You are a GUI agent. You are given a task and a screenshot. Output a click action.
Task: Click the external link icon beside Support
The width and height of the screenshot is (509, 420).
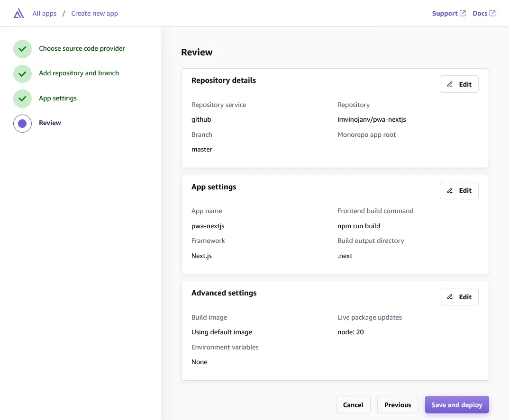tap(463, 13)
